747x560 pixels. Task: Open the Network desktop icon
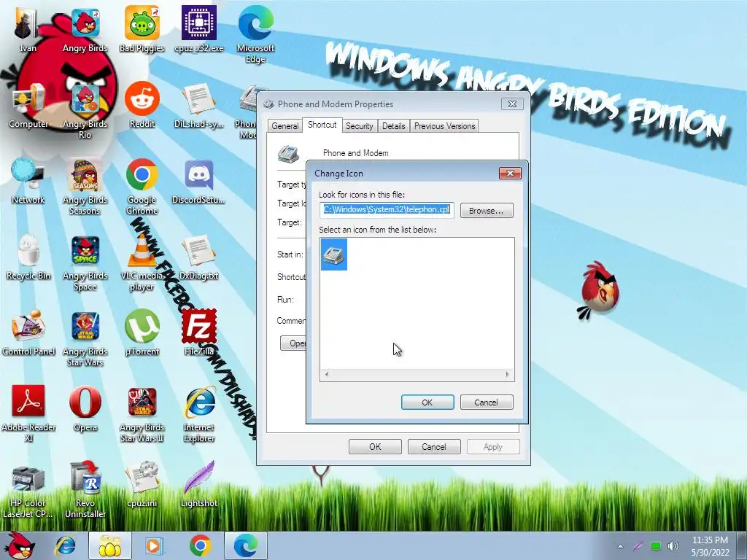(28, 182)
